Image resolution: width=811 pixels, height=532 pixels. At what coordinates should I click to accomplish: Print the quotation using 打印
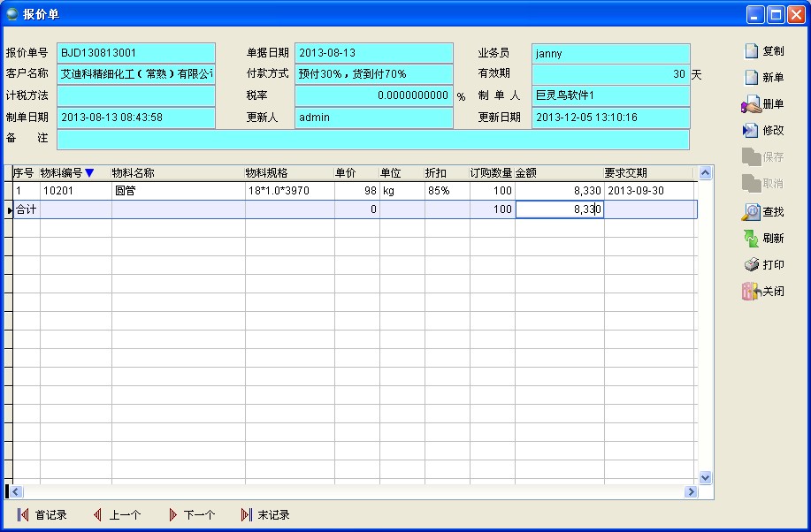tap(751, 265)
